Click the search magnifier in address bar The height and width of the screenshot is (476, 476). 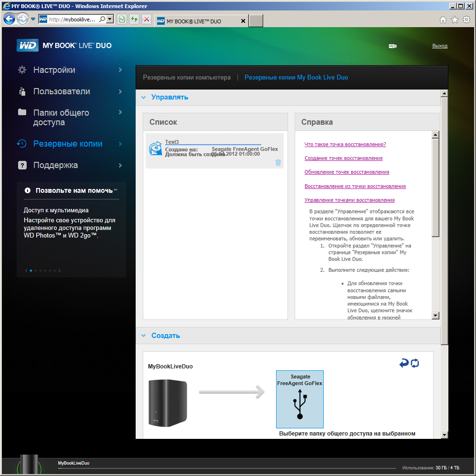[x=102, y=20]
